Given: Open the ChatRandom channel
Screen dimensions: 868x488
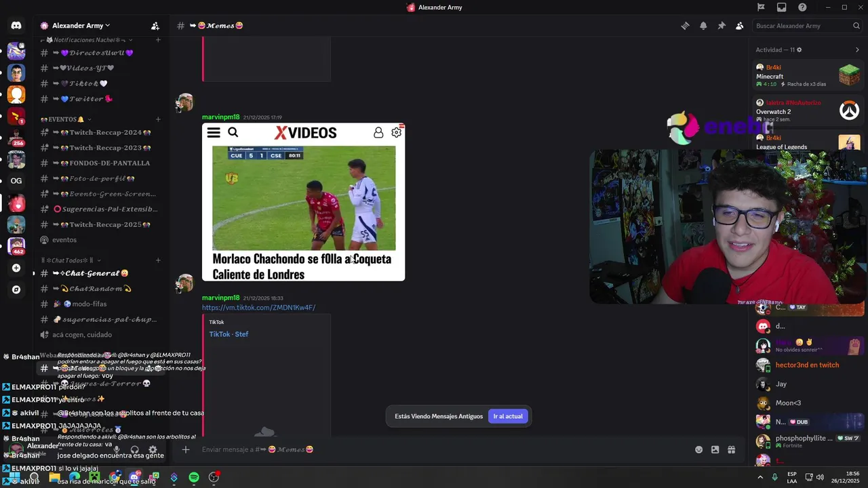Looking at the screenshot, I should 98,289.
